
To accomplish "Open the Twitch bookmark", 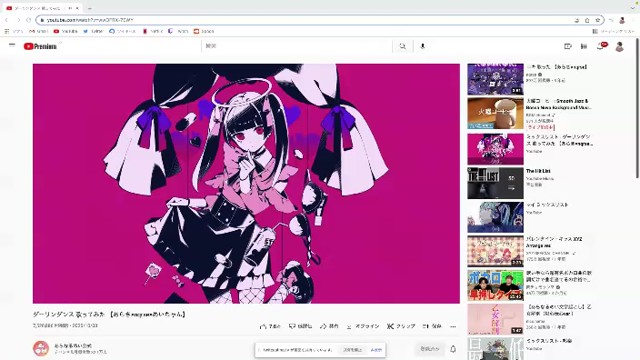I will coord(178,31).
